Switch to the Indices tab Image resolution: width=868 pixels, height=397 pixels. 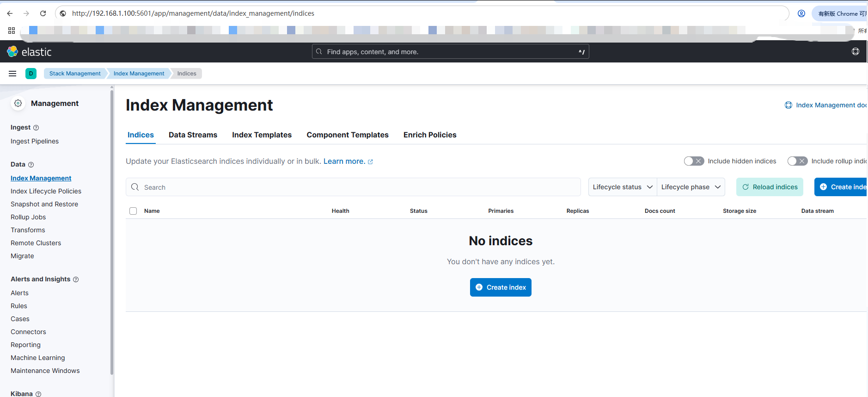coord(141,135)
